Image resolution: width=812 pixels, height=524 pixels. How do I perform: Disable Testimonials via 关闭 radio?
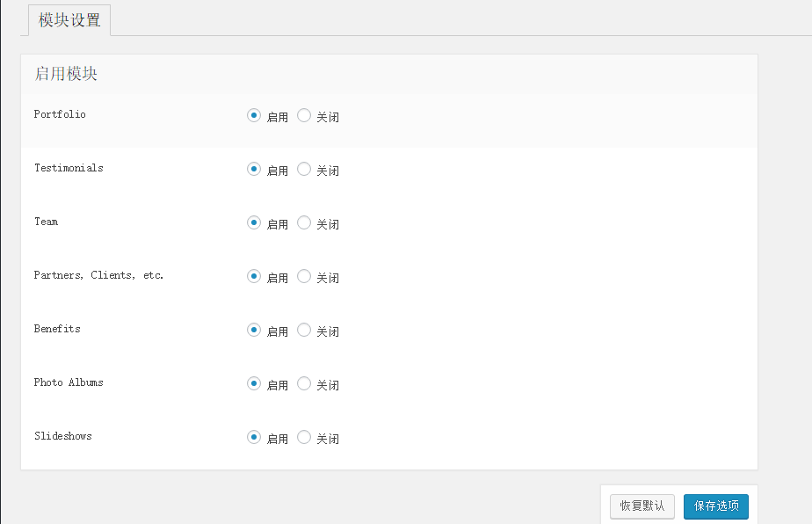pyautogui.click(x=304, y=169)
